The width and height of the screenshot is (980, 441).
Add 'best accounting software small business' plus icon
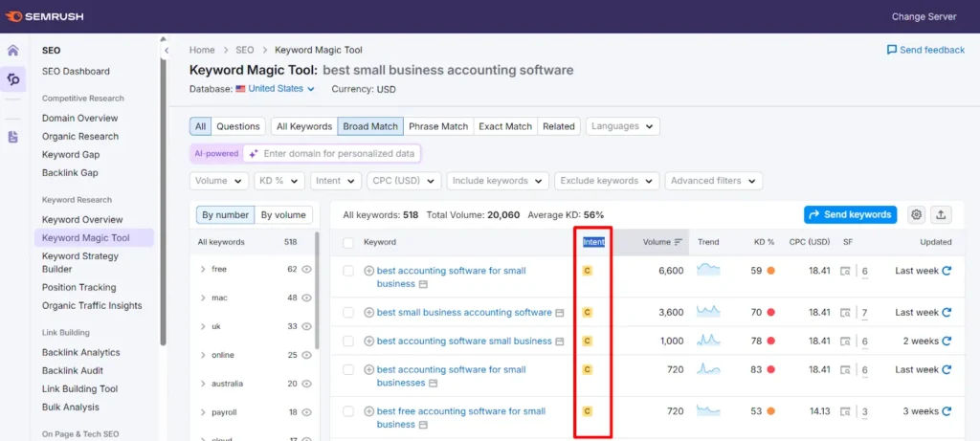coord(368,342)
